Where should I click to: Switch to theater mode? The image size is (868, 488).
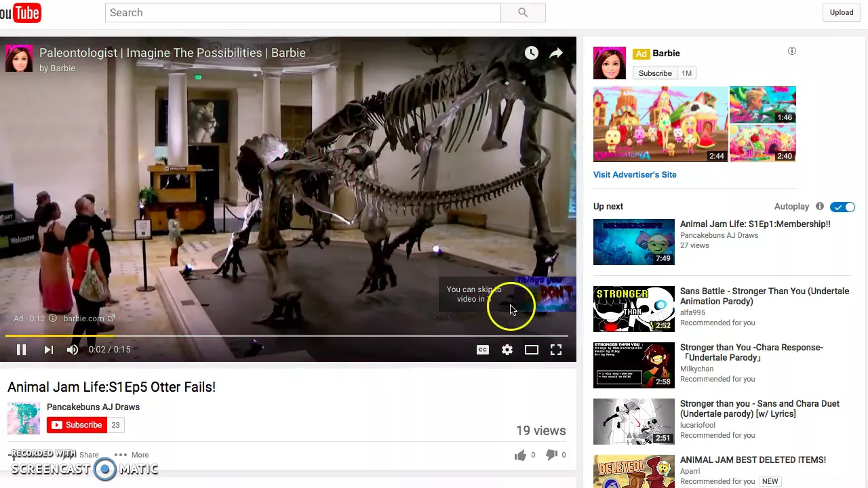point(532,350)
